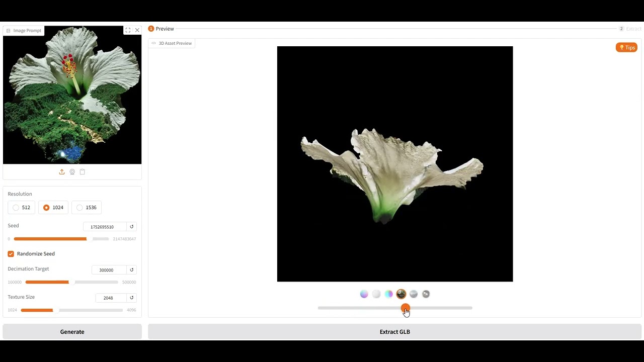Go to step 1 Preview
644x362 pixels.
[x=161, y=29]
